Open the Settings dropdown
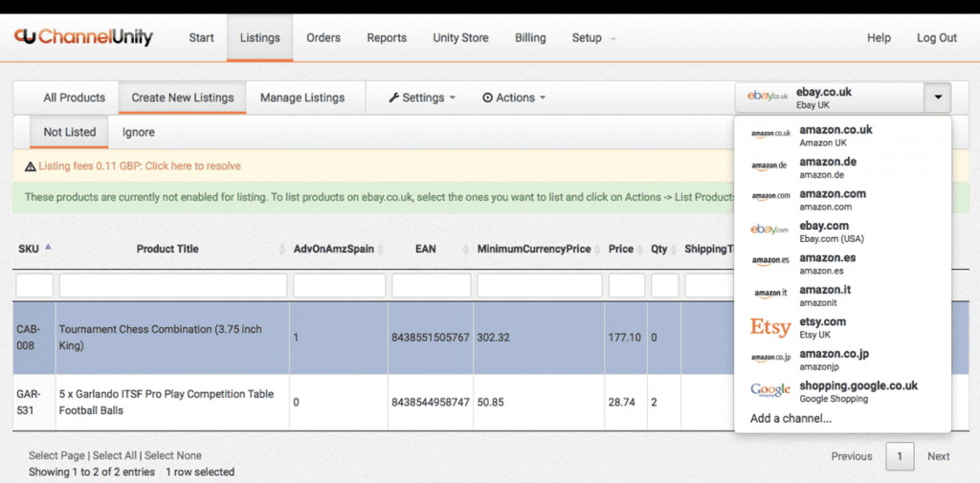The height and width of the screenshot is (483, 980). tap(422, 98)
